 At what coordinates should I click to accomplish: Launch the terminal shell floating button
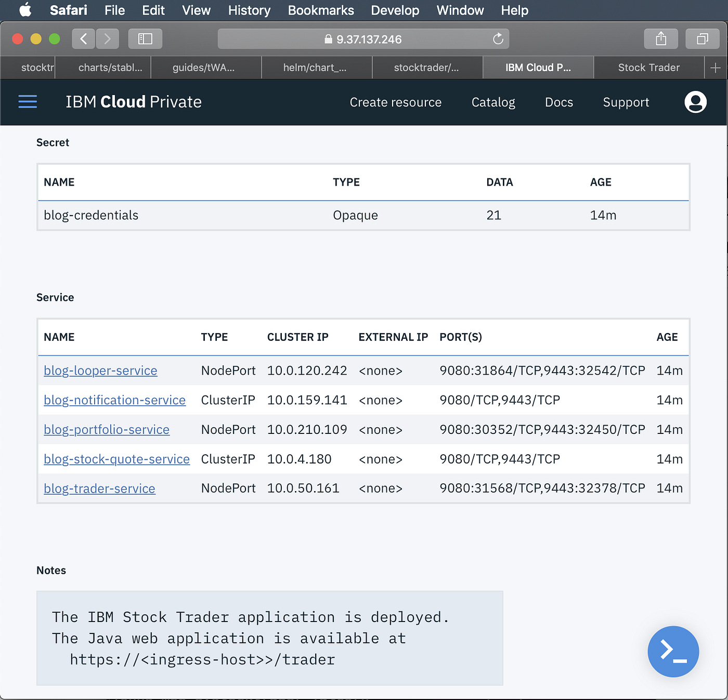pyautogui.click(x=673, y=651)
